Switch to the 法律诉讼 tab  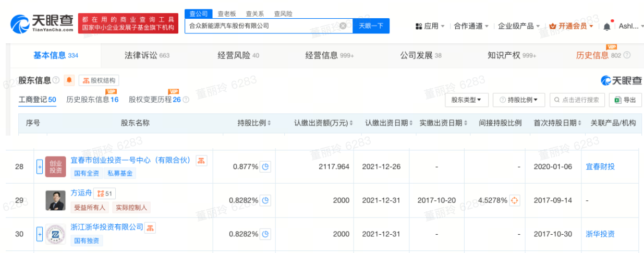(147, 55)
